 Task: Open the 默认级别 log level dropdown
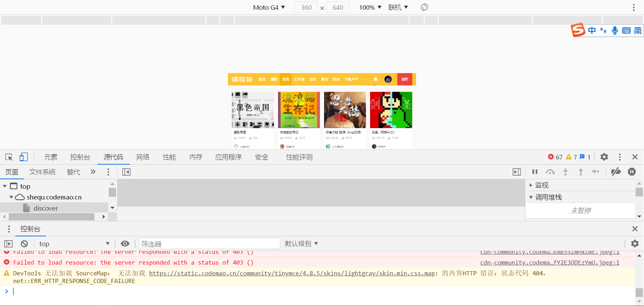[x=301, y=244]
